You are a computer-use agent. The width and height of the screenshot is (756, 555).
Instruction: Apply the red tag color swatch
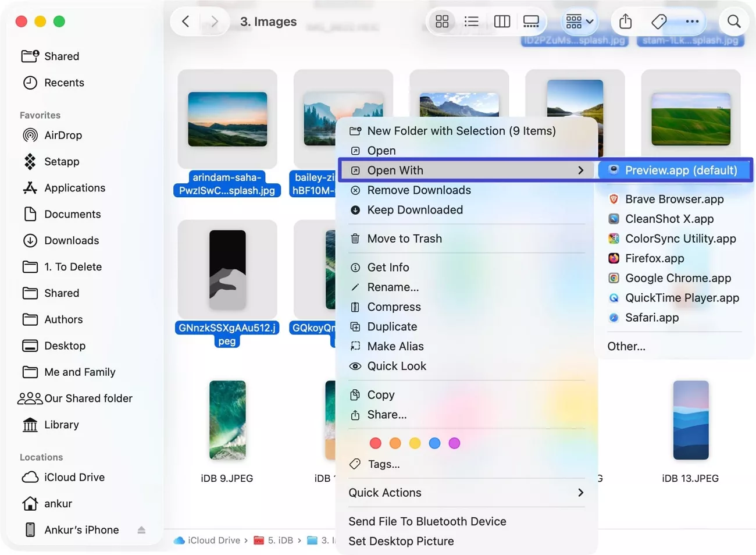coord(375,443)
